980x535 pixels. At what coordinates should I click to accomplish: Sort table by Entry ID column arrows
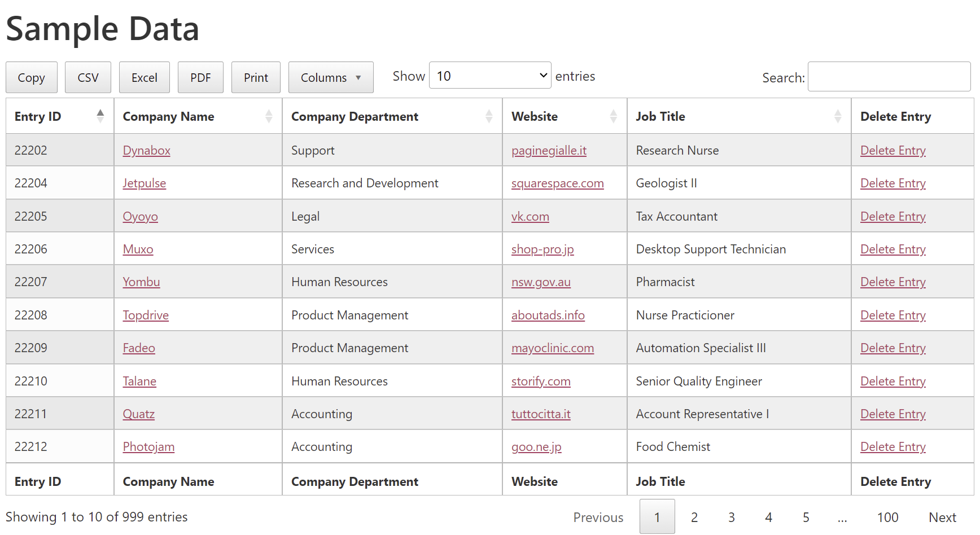coord(100,116)
